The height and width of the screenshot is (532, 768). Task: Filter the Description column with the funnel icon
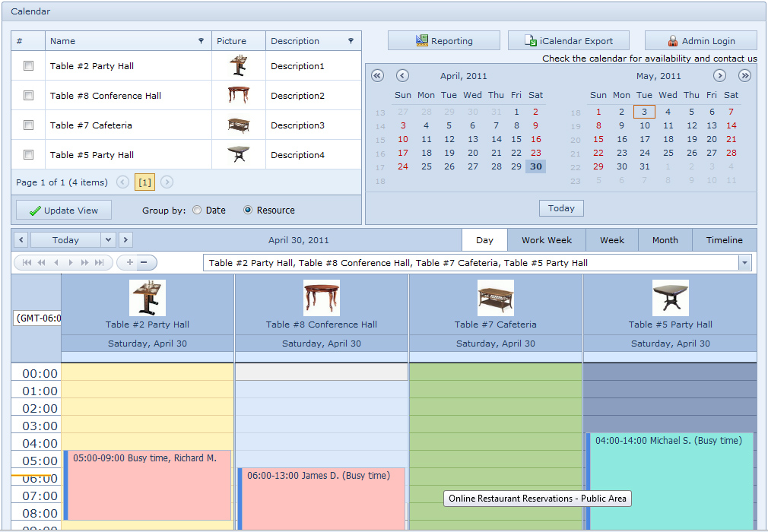pos(349,40)
